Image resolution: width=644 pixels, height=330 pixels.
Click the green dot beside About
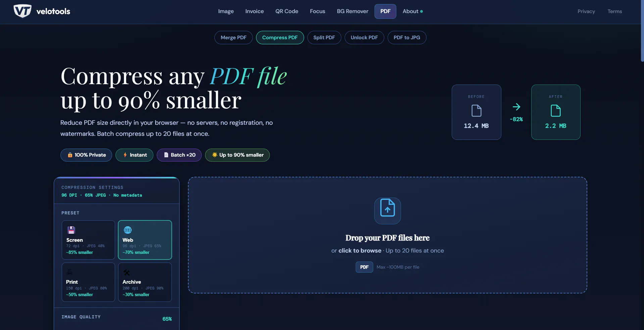coord(422,11)
